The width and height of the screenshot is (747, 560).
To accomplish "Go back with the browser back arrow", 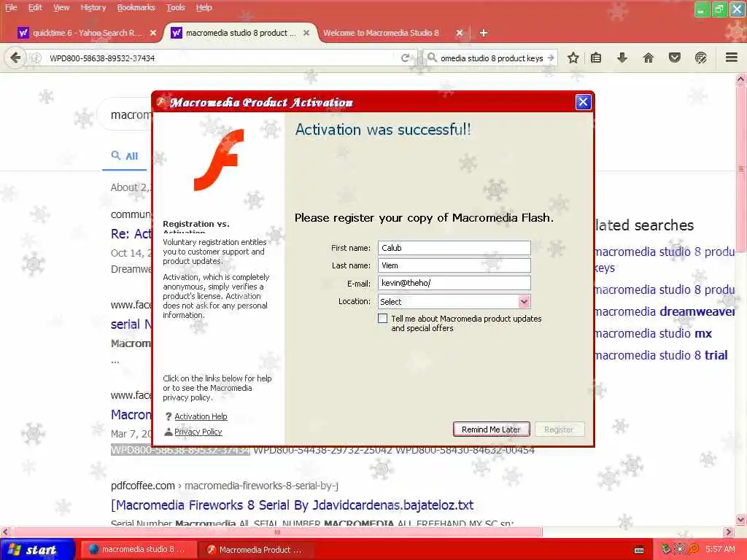I will tap(15, 58).
